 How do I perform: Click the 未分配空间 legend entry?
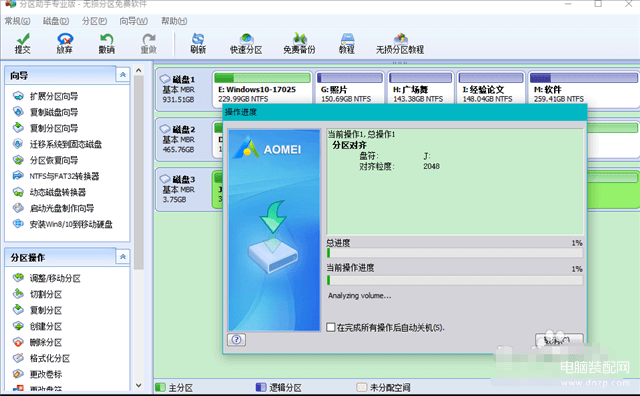click(x=384, y=387)
